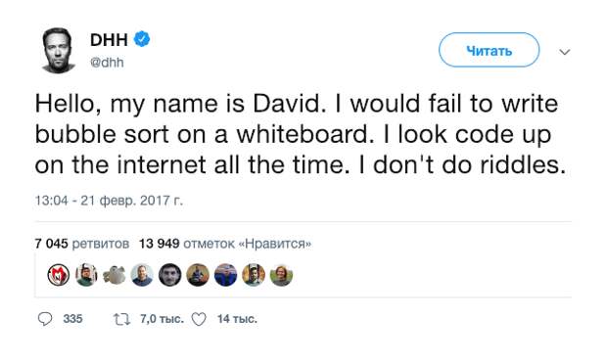Click the blue verified badge

pos(142,39)
